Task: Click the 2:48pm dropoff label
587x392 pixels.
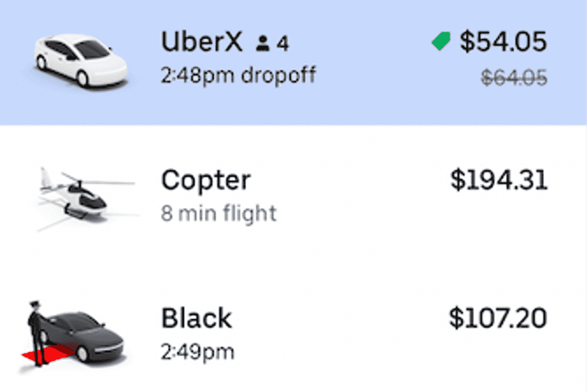Action: click(x=238, y=74)
